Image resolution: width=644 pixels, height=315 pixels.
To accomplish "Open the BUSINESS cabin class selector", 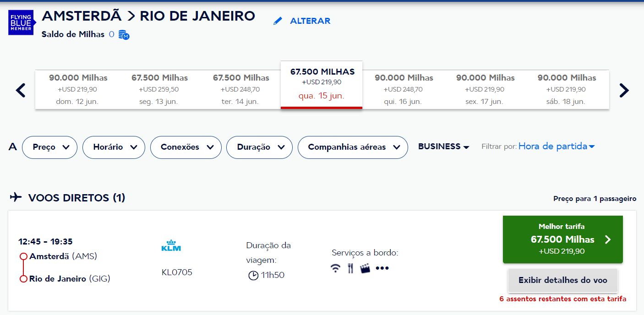I will [x=444, y=147].
